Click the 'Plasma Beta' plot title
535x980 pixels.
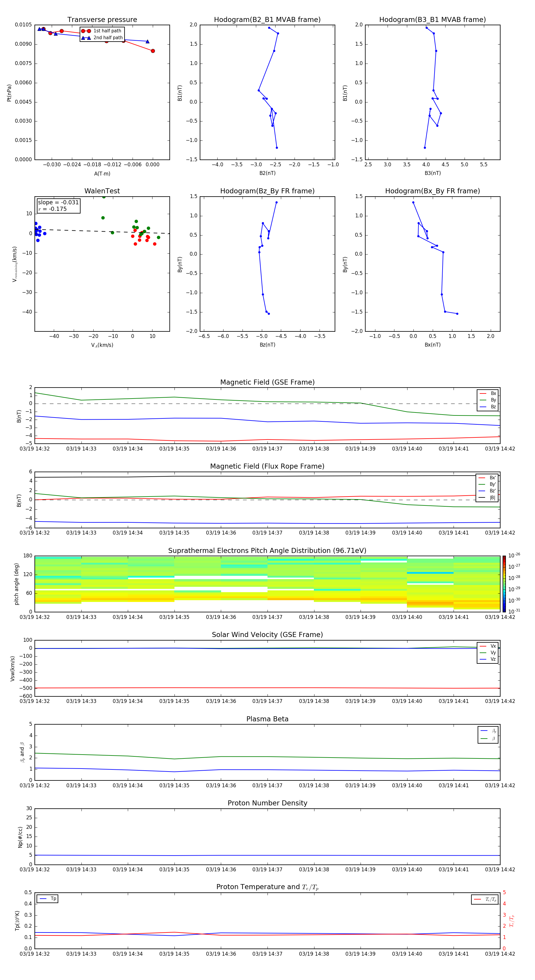pyautogui.click(x=267, y=719)
